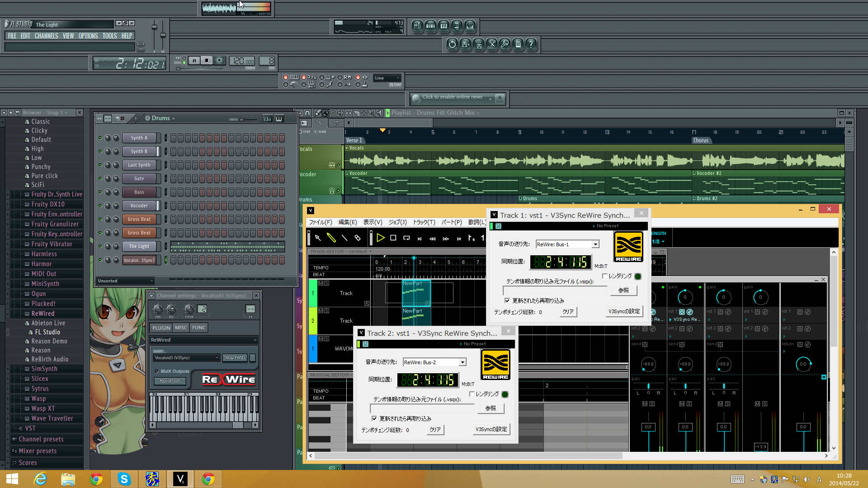Open the Vocaloid3 (V3Sync) client dropdown

pos(186,358)
